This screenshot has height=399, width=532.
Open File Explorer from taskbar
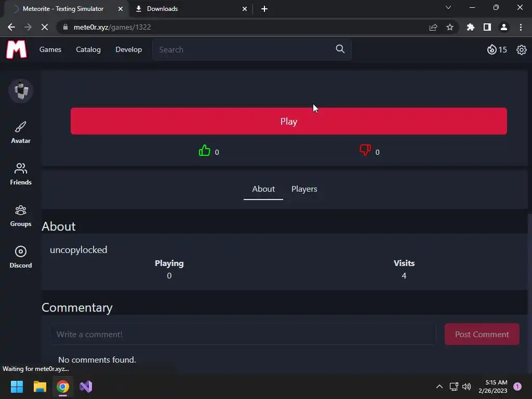(39, 387)
